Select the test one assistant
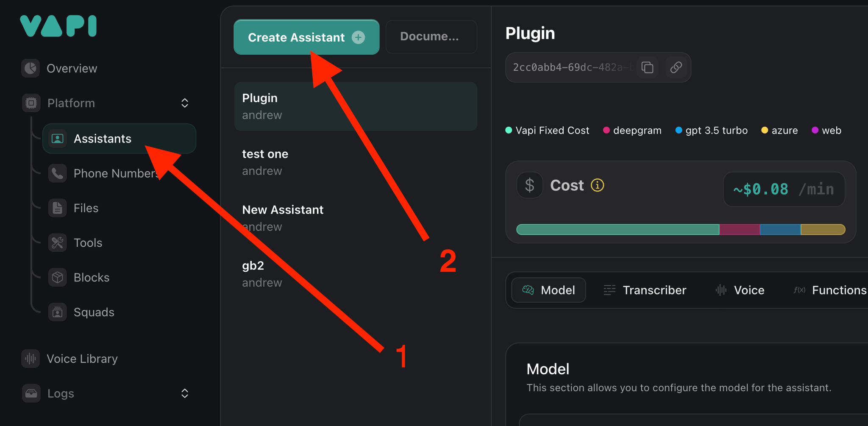Screen dimensions: 868x426 [356, 162]
